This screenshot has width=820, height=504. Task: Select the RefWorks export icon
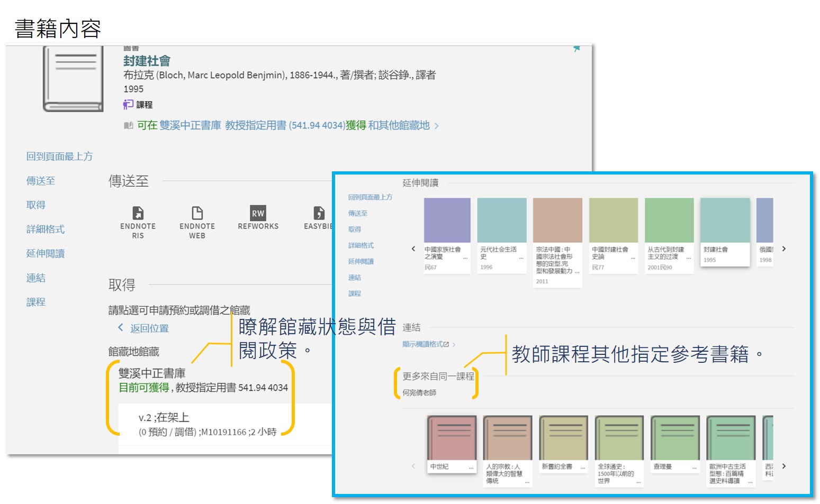258,213
